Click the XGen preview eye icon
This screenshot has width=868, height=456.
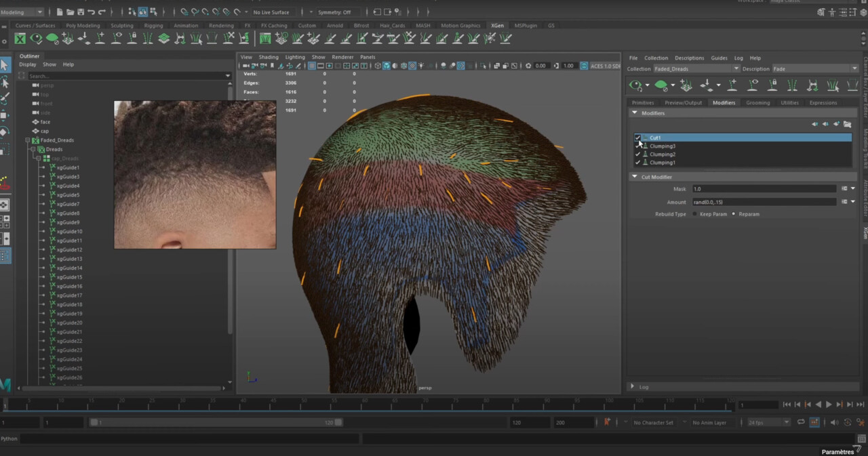click(635, 85)
